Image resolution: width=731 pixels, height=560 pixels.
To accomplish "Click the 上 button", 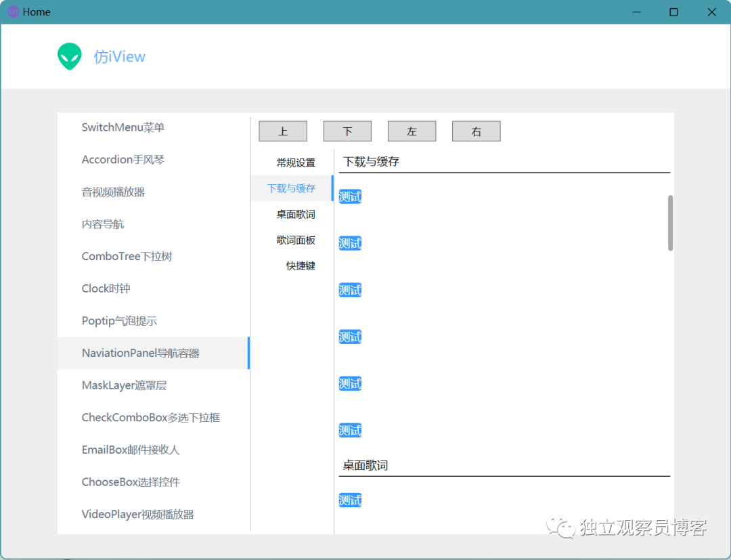I will [283, 131].
